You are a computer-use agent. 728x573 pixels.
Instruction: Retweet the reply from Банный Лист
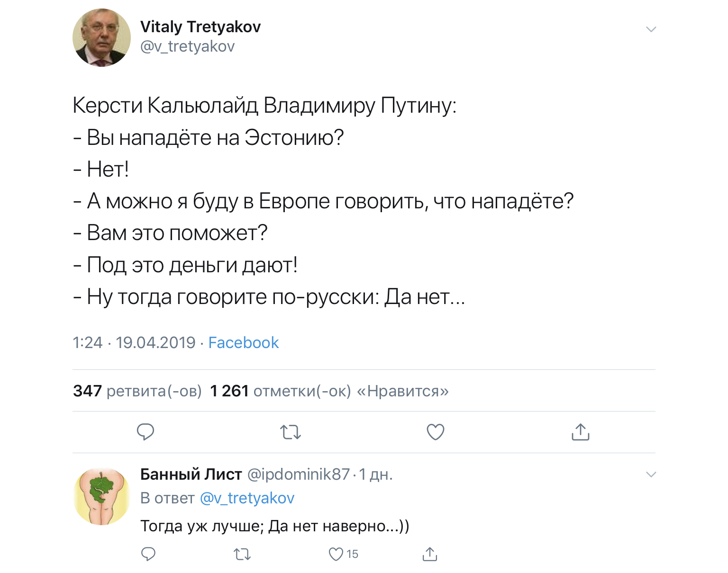242,554
